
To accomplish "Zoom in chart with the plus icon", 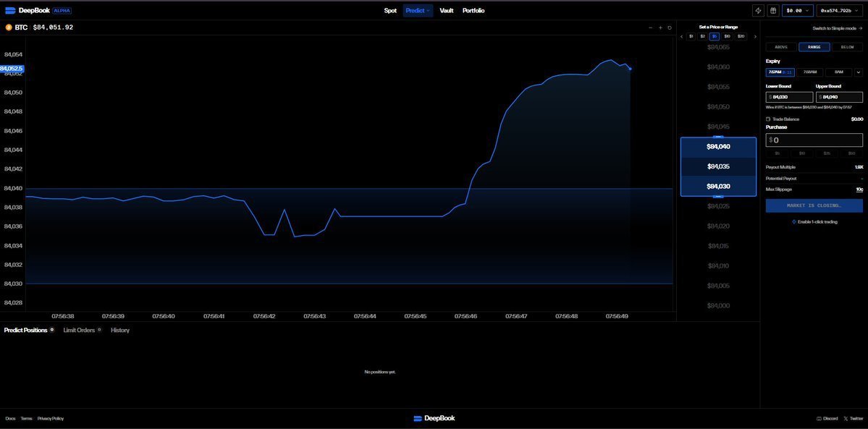I will click(660, 27).
